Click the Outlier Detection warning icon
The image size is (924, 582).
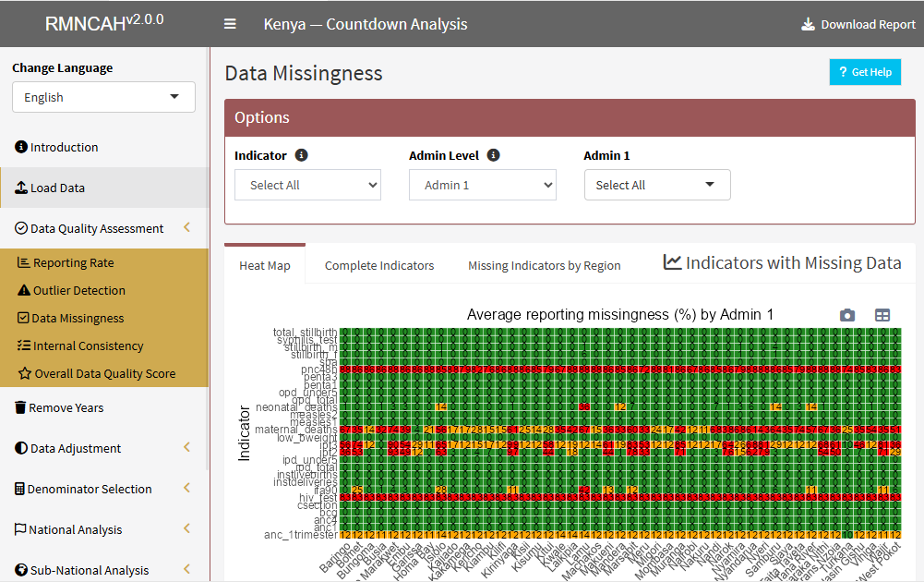click(24, 290)
